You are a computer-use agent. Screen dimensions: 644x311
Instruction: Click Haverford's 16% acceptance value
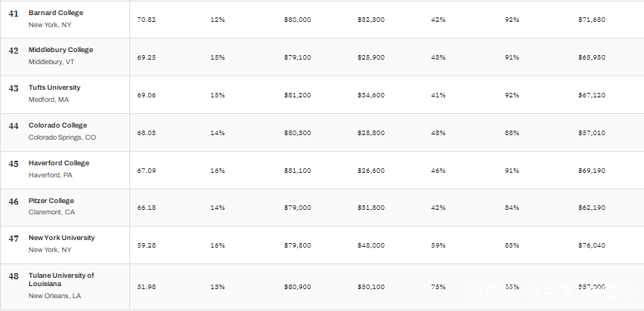tap(217, 171)
